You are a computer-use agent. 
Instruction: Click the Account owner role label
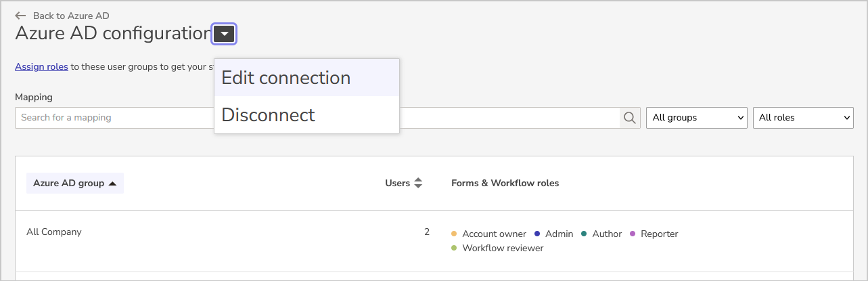click(x=495, y=234)
